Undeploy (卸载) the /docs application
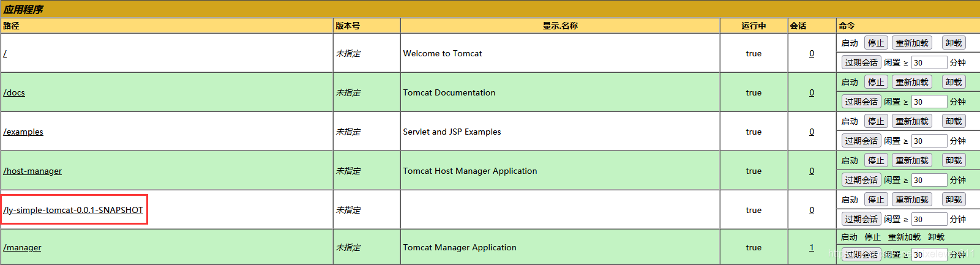 (954, 82)
